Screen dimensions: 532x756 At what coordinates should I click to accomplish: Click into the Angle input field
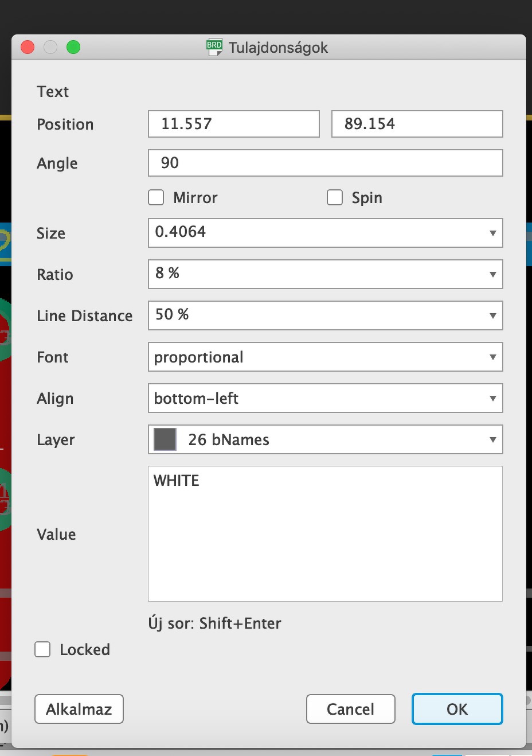pos(325,163)
